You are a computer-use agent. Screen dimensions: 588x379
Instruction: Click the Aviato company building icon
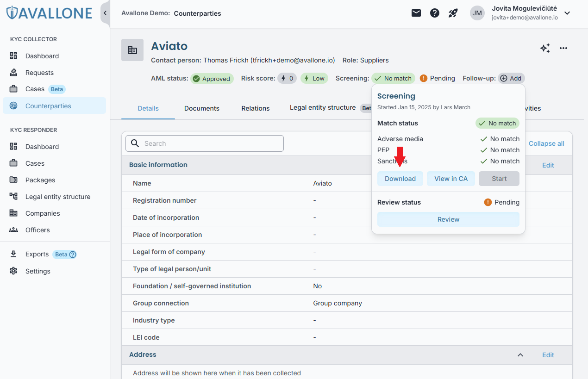click(x=132, y=50)
